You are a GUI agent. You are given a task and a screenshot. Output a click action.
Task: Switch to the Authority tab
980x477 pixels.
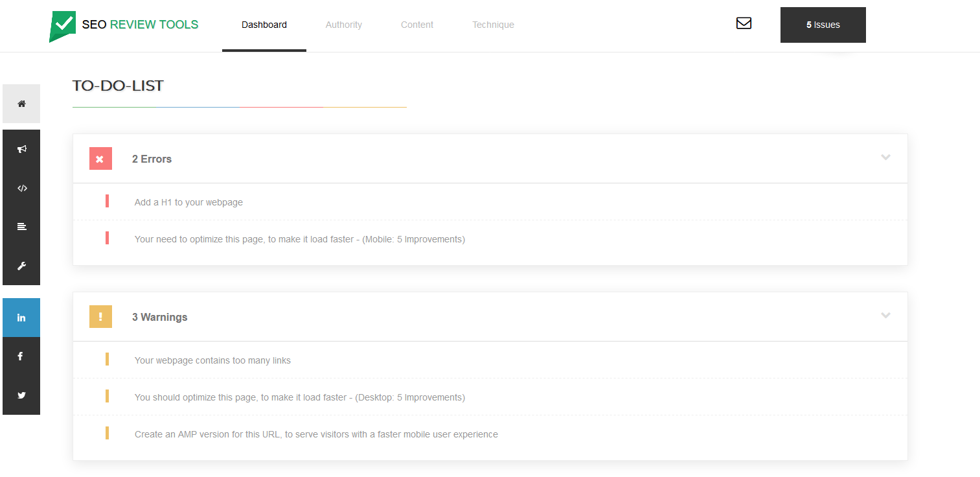(x=344, y=25)
